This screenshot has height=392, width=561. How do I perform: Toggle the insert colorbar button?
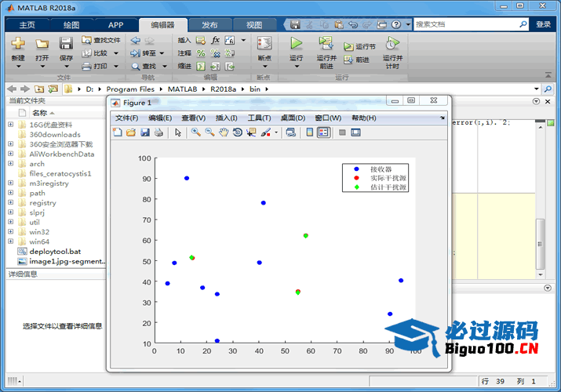click(x=309, y=132)
